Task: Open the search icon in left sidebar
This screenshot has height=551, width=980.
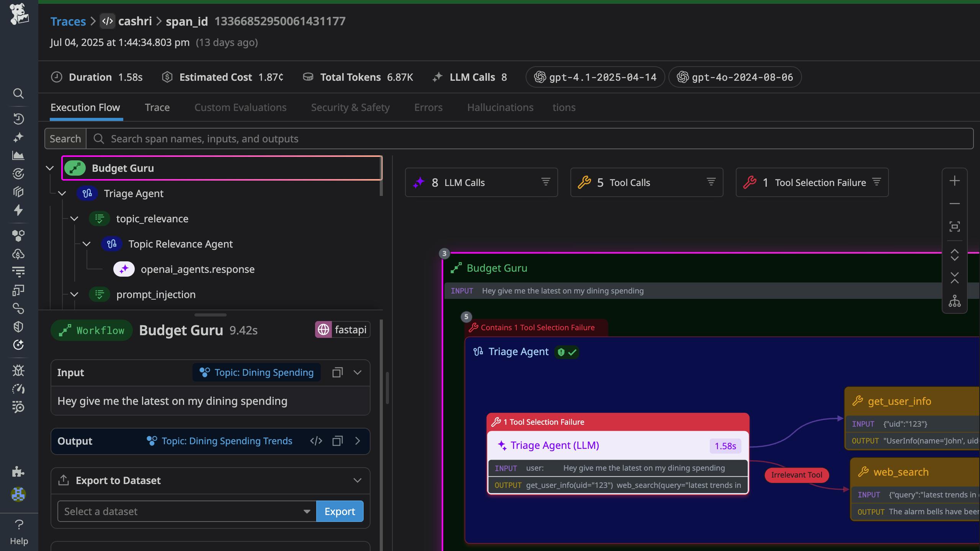Action: click(18, 93)
